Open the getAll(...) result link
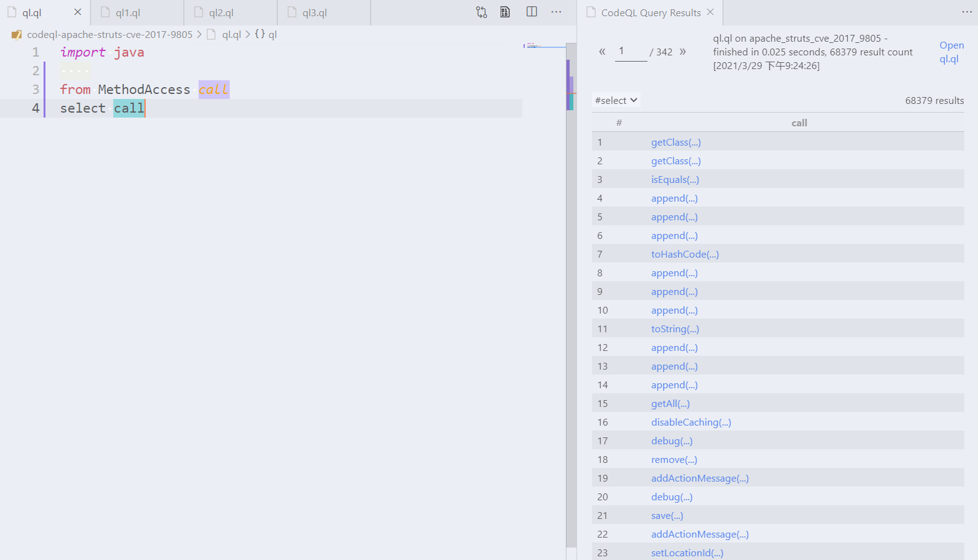978x560 pixels. tap(670, 404)
